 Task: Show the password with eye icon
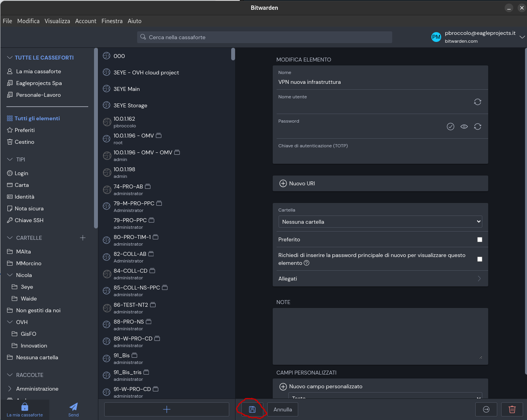tap(464, 127)
